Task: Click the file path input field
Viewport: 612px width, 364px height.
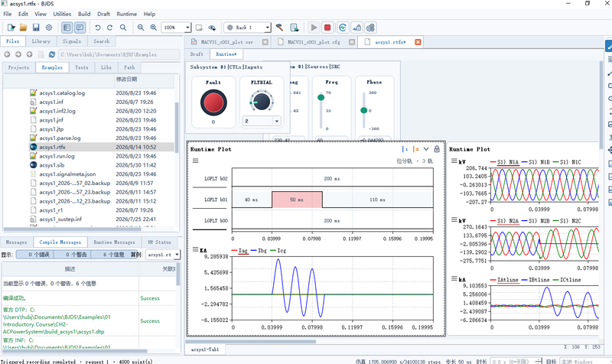Action: 119,54
